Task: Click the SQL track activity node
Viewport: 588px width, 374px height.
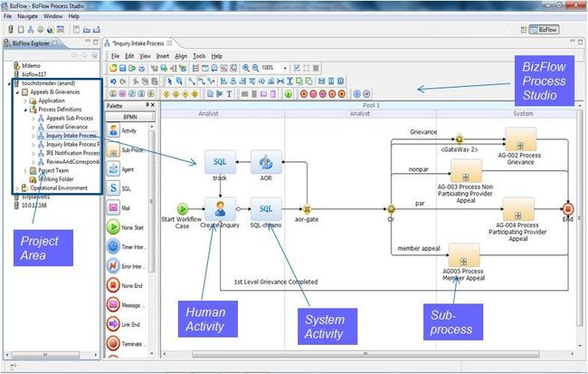Action: coord(220,162)
